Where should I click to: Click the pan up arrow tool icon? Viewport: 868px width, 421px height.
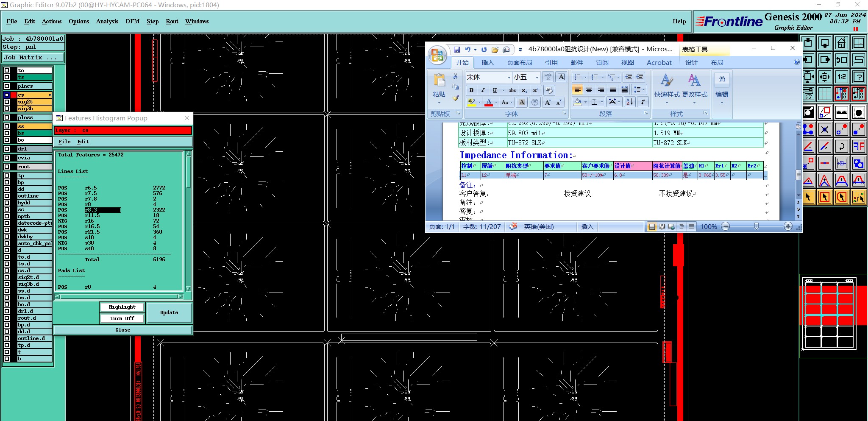tap(808, 43)
